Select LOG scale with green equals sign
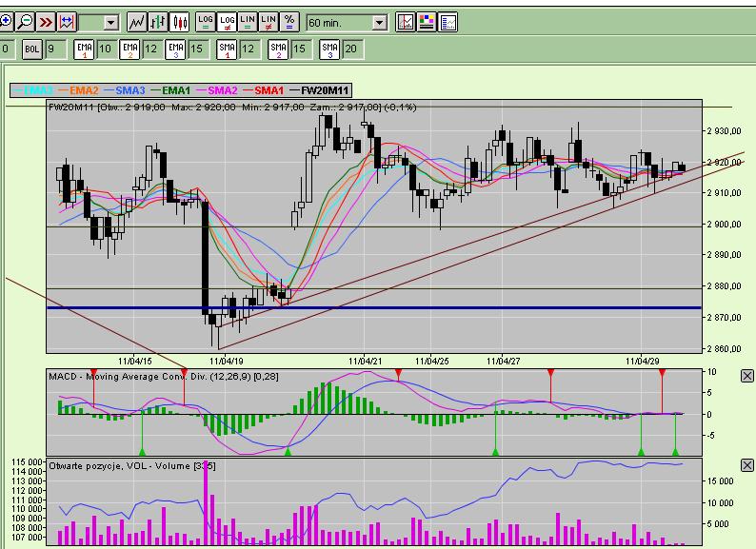The image size is (756, 549). (206, 22)
